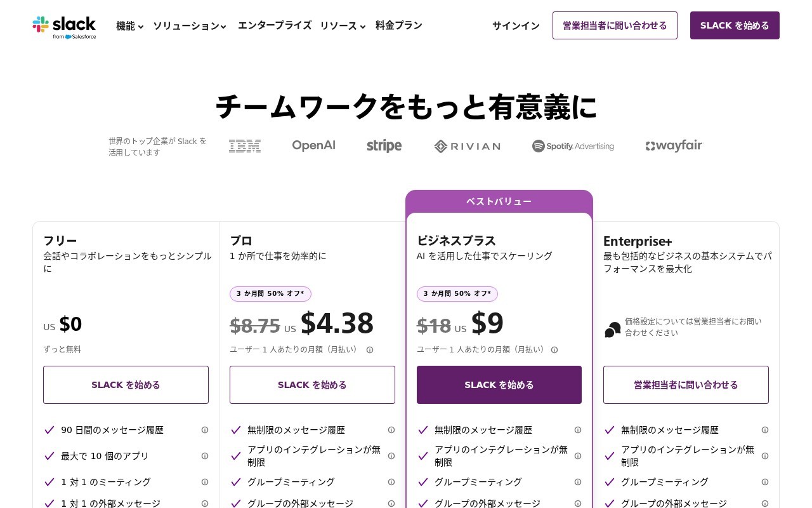Click the 世界のトップ企業が Slack を活用しています text
The width and height of the screenshot is (812, 508).
[157, 147]
